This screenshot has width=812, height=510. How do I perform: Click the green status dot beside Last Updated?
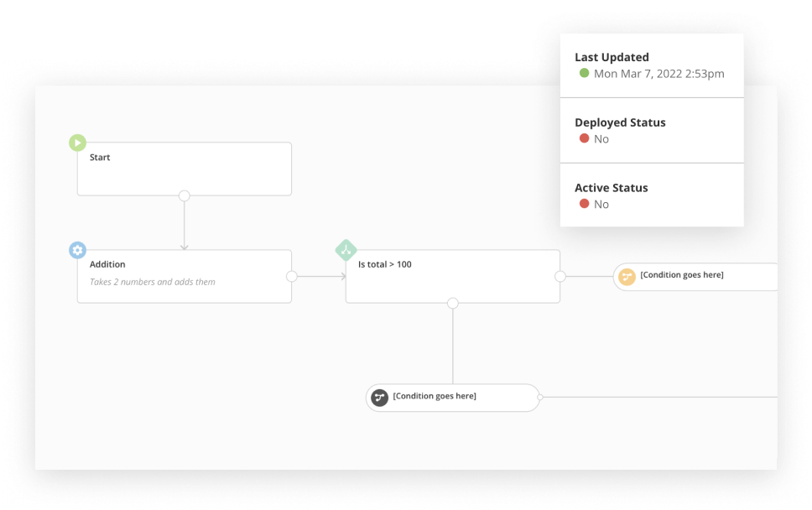[584, 73]
